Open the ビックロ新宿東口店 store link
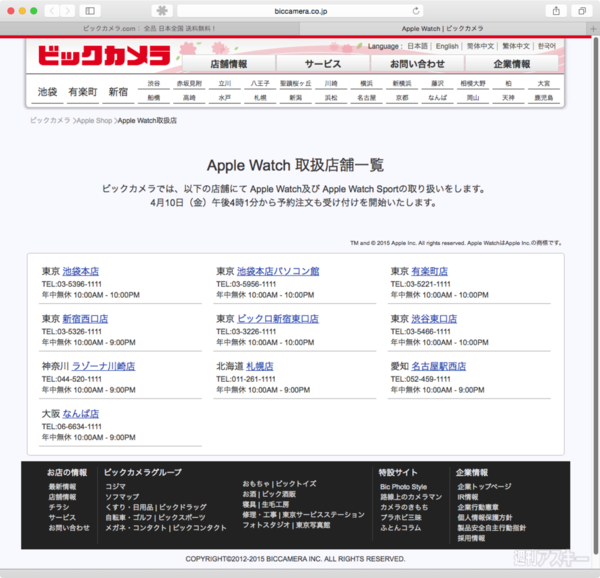Image resolution: width=600 pixels, height=578 pixels. [x=278, y=319]
